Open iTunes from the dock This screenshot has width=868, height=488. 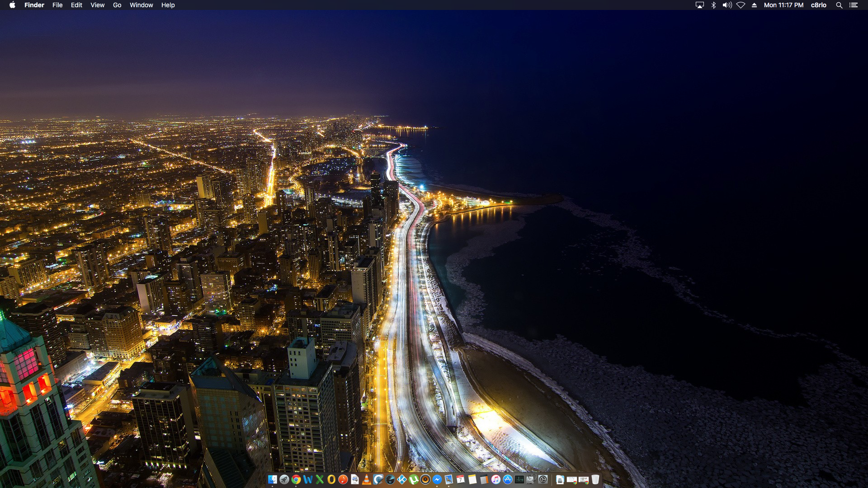(496, 479)
